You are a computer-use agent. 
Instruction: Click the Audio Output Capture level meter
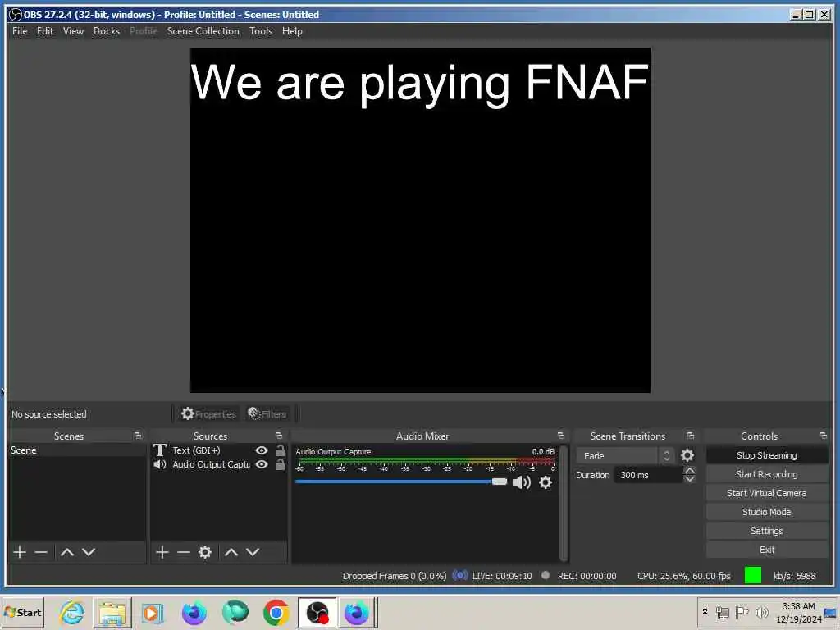coord(427,462)
